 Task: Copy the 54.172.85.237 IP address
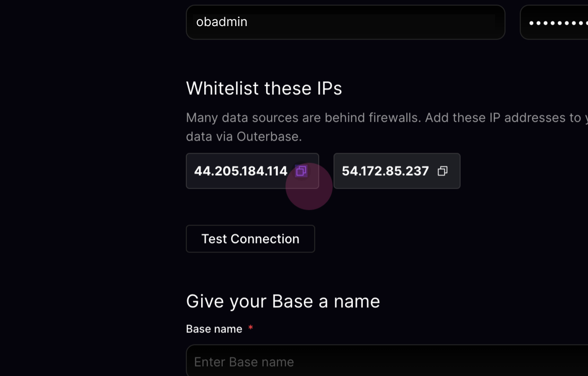point(443,171)
